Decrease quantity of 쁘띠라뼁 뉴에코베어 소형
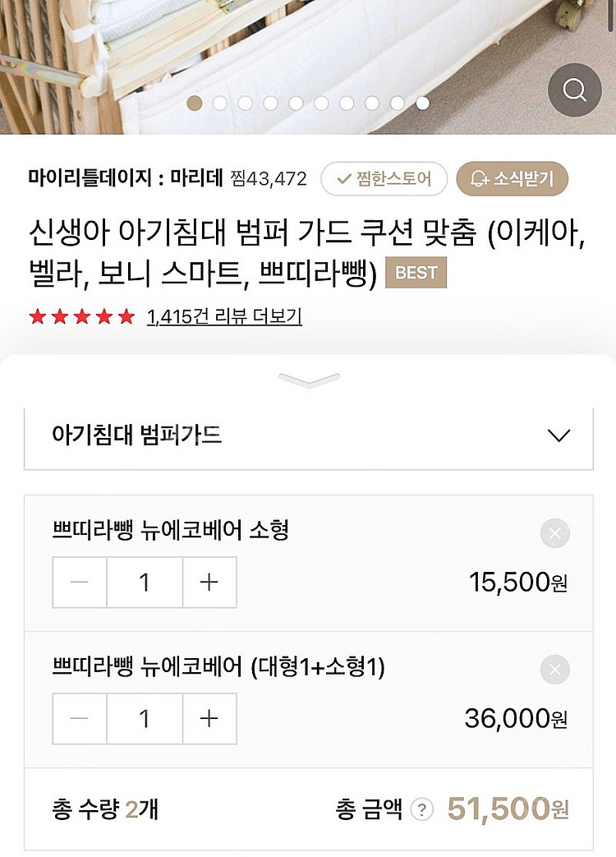Image resolution: width=616 pixels, height=857 pixels. pos(80,583)
